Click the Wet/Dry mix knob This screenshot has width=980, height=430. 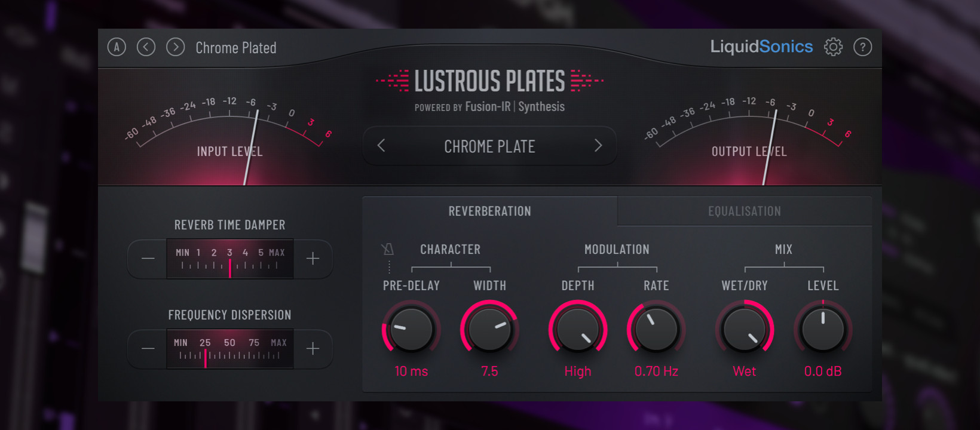tap(744, 330)
